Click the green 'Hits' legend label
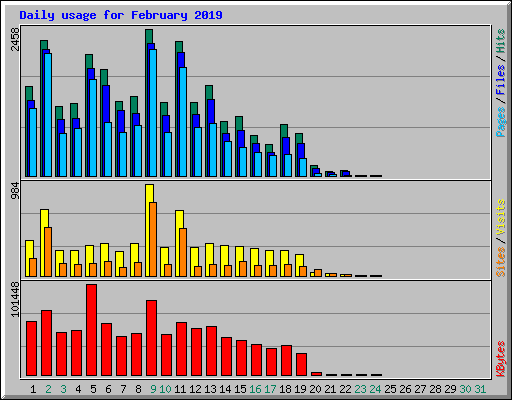The width and height of the screenshot is (512, 400). pyautogui.click(x=501, y=41)
